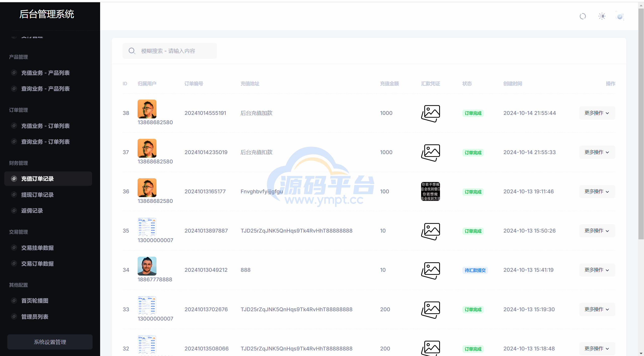Image resolution: width=644 pixels, height=356 pixels.
Task: Click user avatar in order 38 row
Action: click(x=147, y=109)
